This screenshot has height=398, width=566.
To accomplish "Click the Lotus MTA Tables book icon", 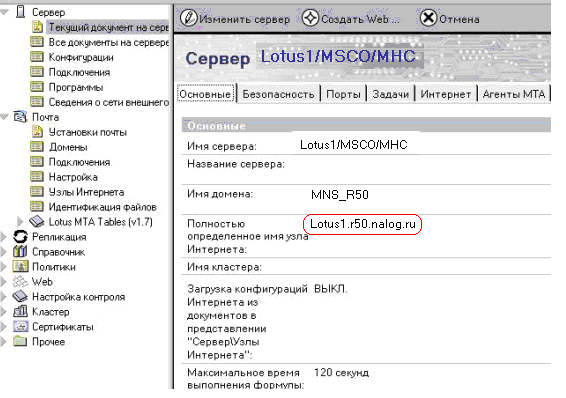I will [x=36, y=222].
